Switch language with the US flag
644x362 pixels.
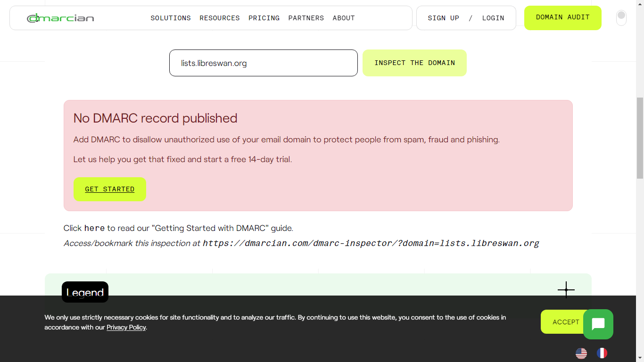pos(581,353)
